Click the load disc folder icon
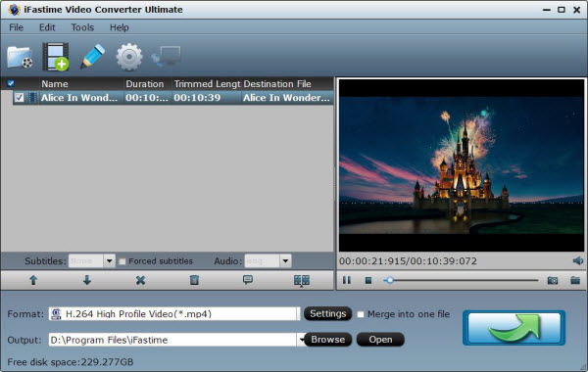Image resolution: width=588 pixels, height=372 pixels. pyautogui.click(x=20, y=58)
